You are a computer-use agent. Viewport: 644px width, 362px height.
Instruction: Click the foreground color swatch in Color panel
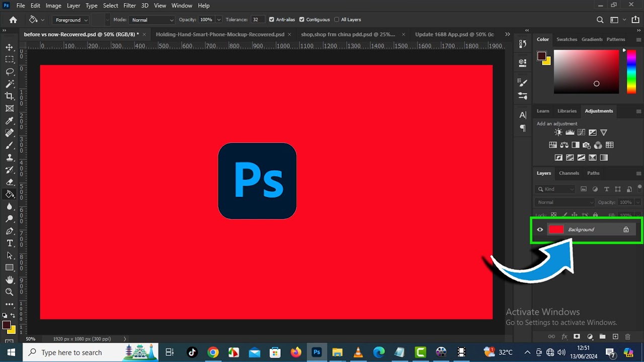[x=541, y=56]
